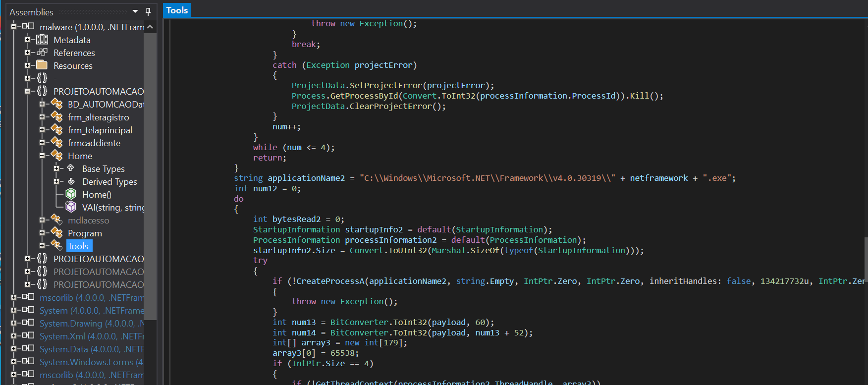The height and width of the screenshot is (385, 868).
Task: Collapse the Home class node
Action: [x=42, y=156]
